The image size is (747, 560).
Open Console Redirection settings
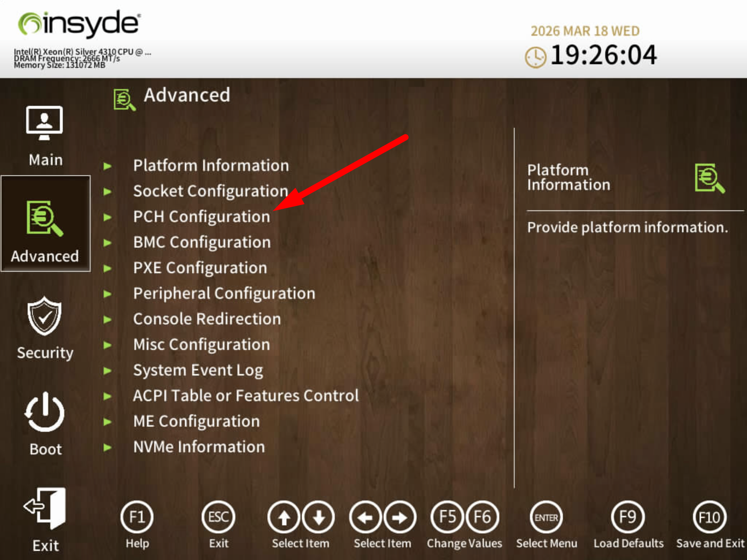tap(207, 319)
